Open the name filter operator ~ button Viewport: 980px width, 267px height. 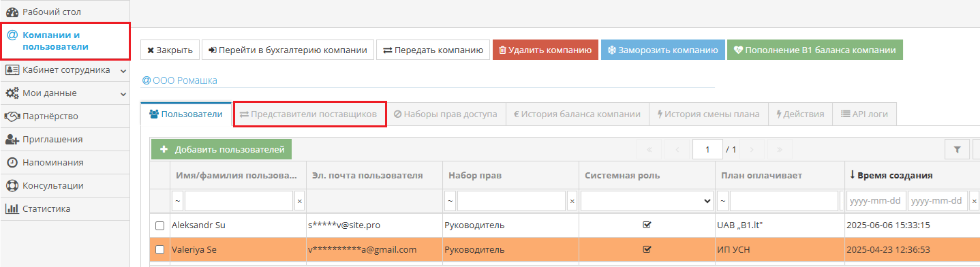(177, 201)
